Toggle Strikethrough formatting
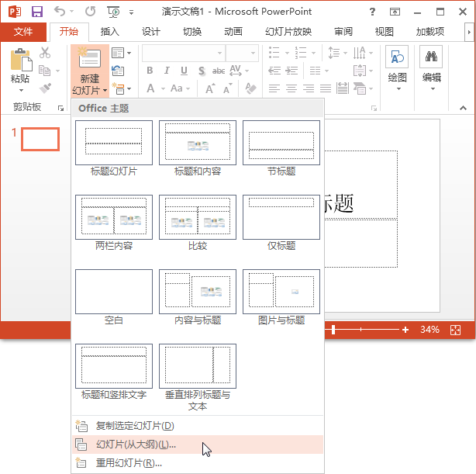476x474 pixels. tap(219, 71)
